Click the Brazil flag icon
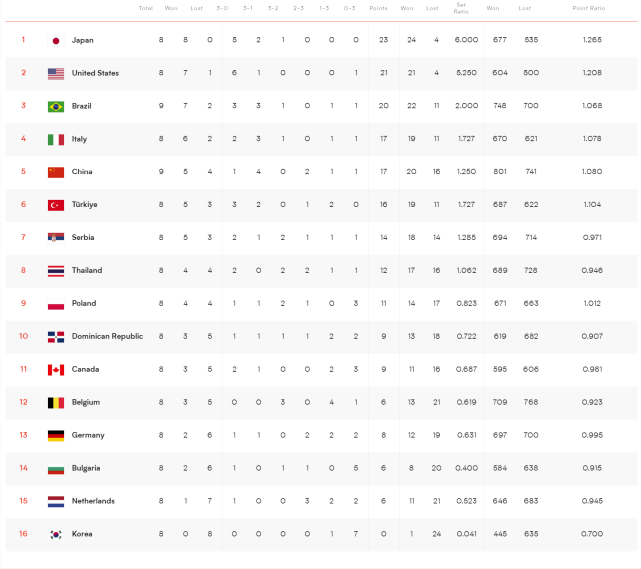This screenshot has height=569, width=641. (56, 106)
